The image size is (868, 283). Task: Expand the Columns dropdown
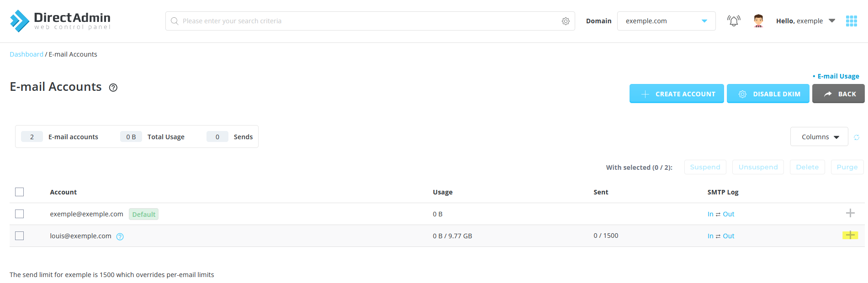[x=819, y=137]
